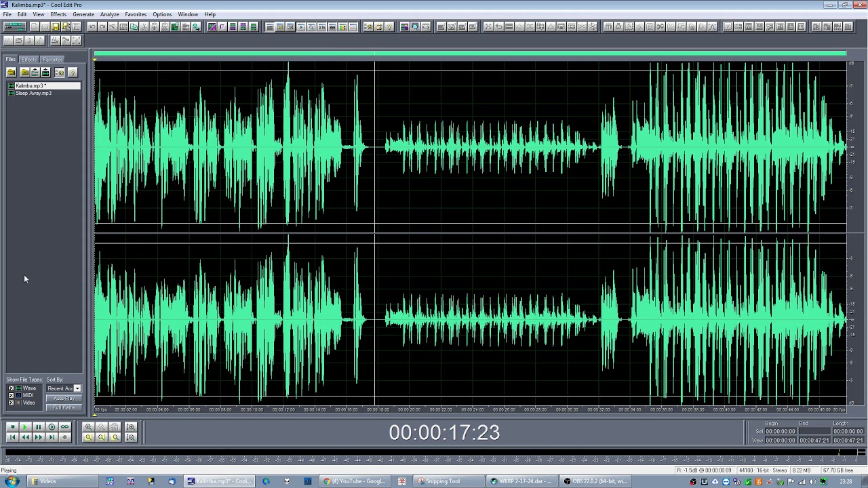Click the green horizontal view range bar
This screenshot has width=868, height=488.
click(x=470, y=53)
